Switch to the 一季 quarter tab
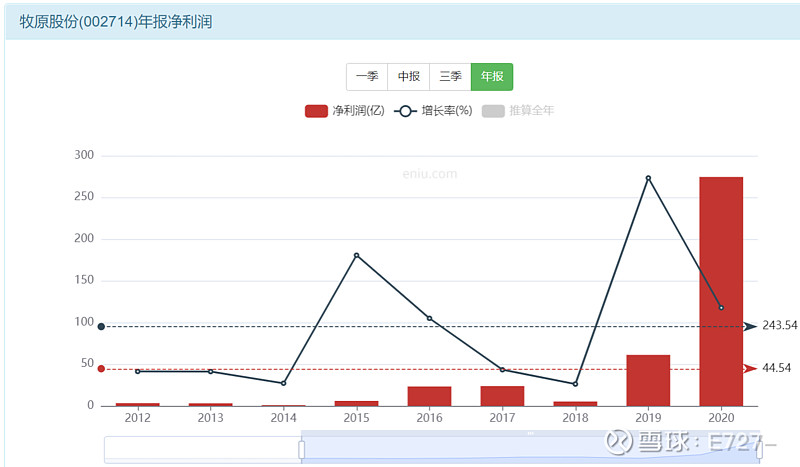This screenshot has height=467, width=800. tap(367, 77)
